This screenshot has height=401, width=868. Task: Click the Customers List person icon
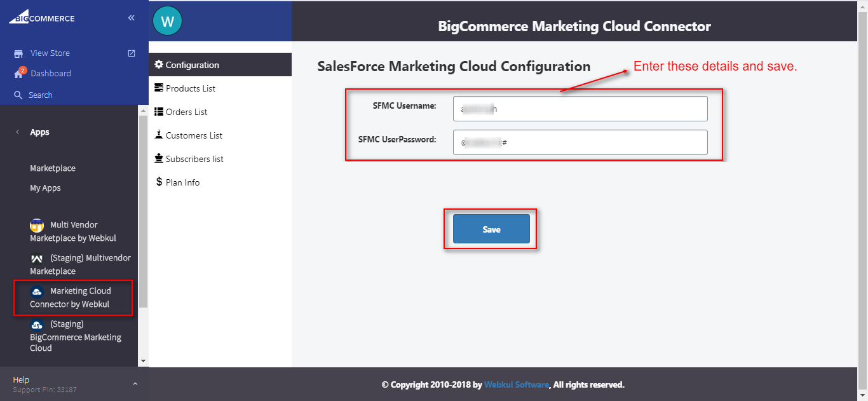point(159,135)
